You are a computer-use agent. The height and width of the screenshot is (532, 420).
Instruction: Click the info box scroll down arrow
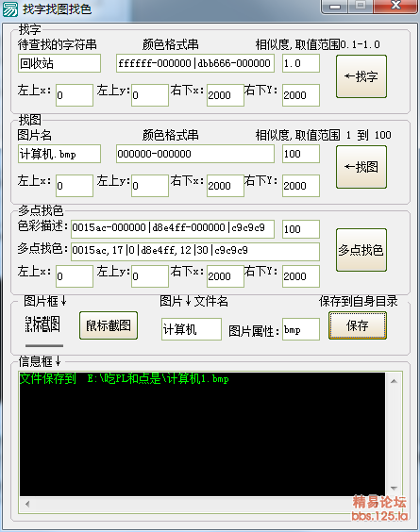394,489
